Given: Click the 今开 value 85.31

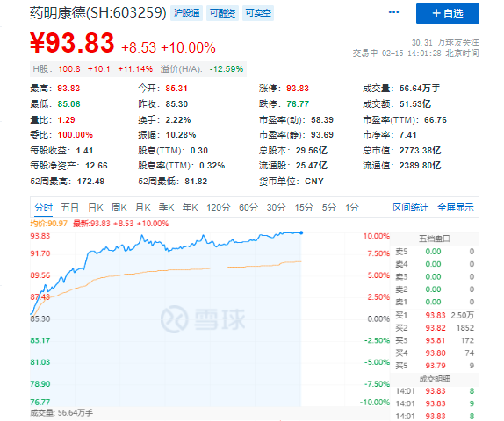Looking at the screenshot, I should pos(176,89).
